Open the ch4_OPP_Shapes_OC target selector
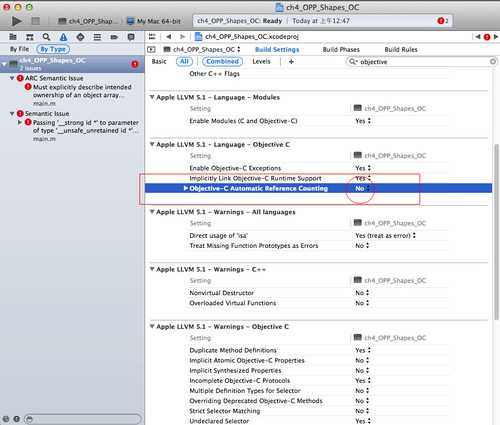This screenshot has height=425, width=500. click(x=202, y=49)
